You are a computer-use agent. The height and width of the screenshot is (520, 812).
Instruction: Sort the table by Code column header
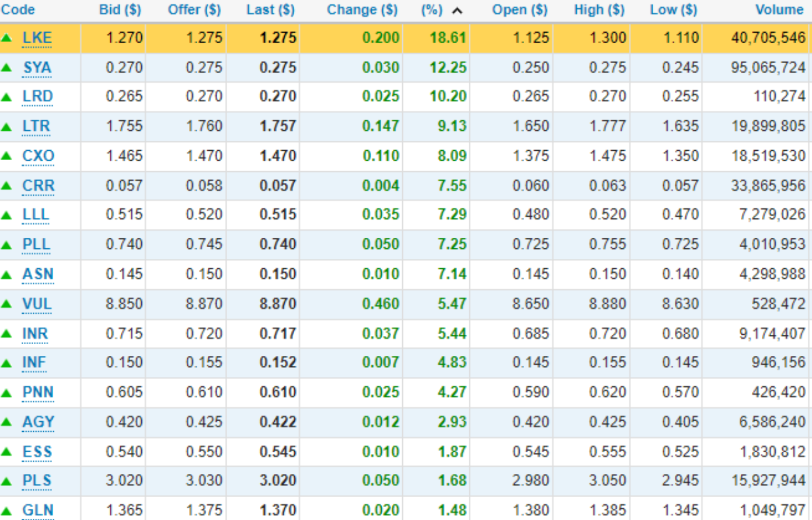18,10
